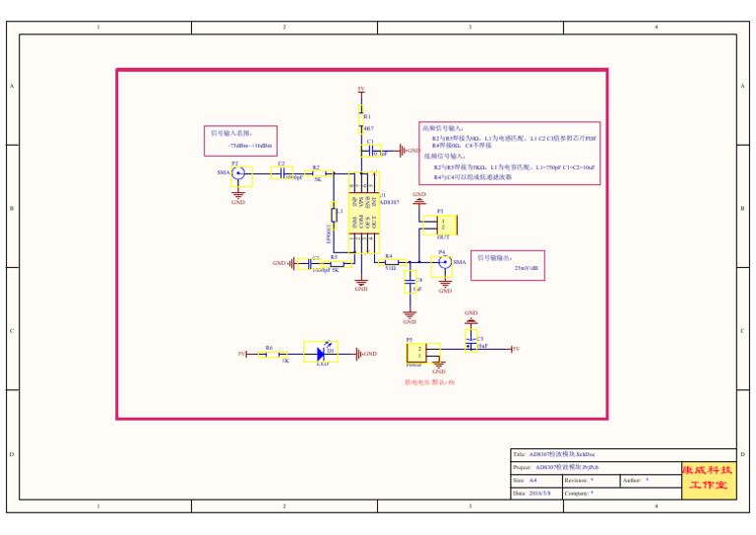
Task: Select LED D1 symbol
Action: coord(321,352)
